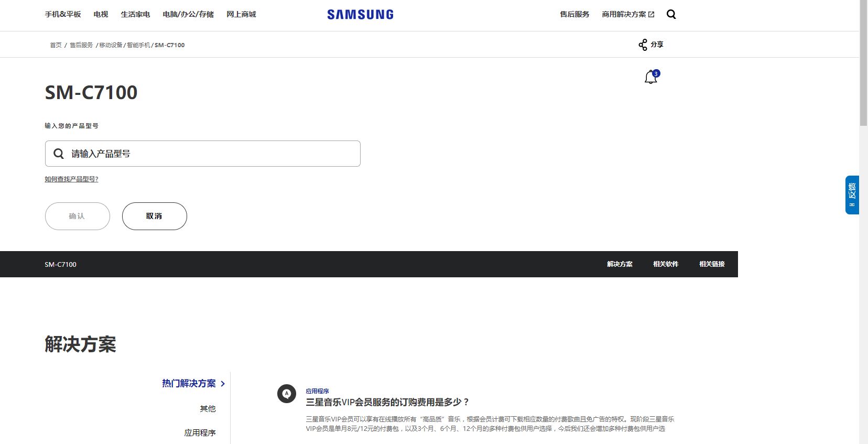Click the 请输入产品型号 input field
Screen dimensions: 868x444
[210, 154]
